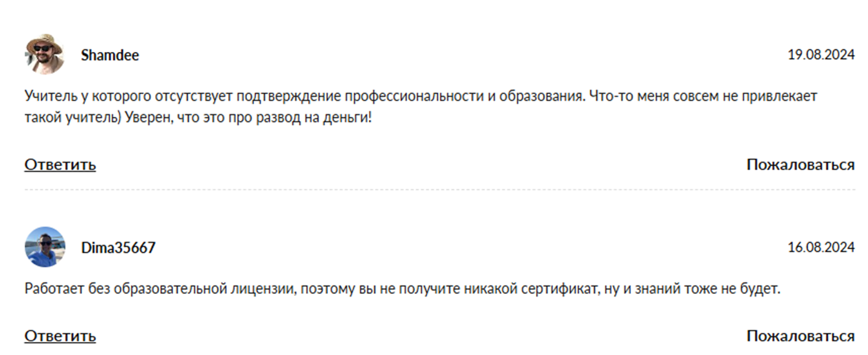This screenshot has height=355, width=868.
Task: Report Shamdee's comment with Пожаловаться
Action: [x=800, y=164]
